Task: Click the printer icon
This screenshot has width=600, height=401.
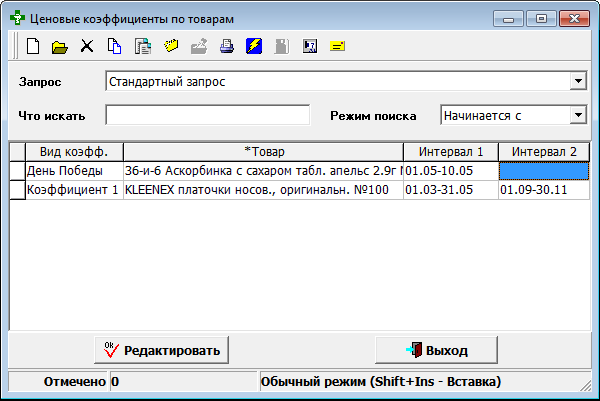Action: [x=227, y=46]
